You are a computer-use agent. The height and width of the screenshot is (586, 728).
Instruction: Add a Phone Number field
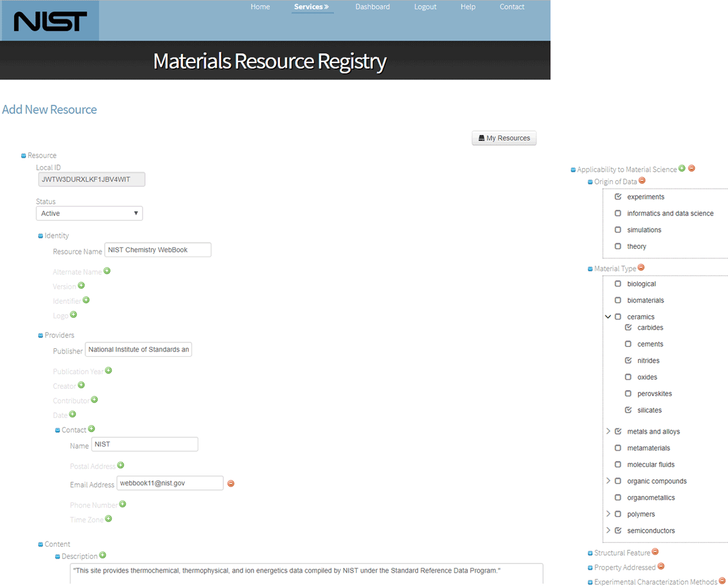click(123, 504)
